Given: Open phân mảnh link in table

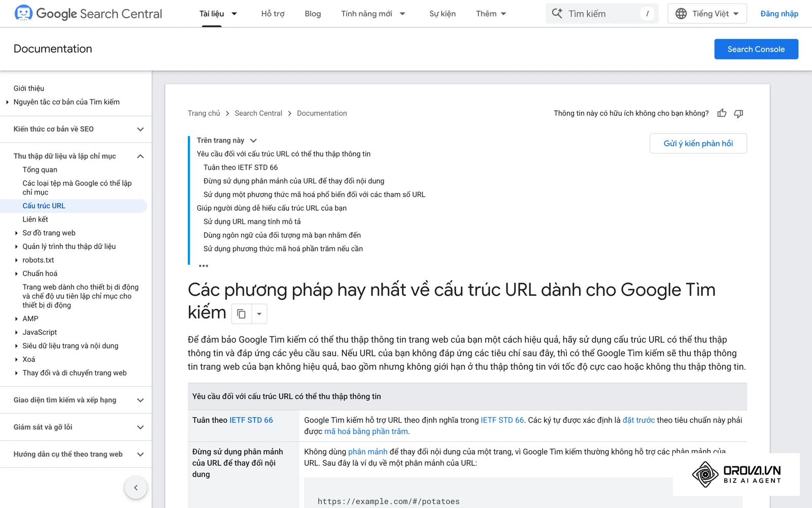Looking at the screenshot, I should (x=367, y=452).
